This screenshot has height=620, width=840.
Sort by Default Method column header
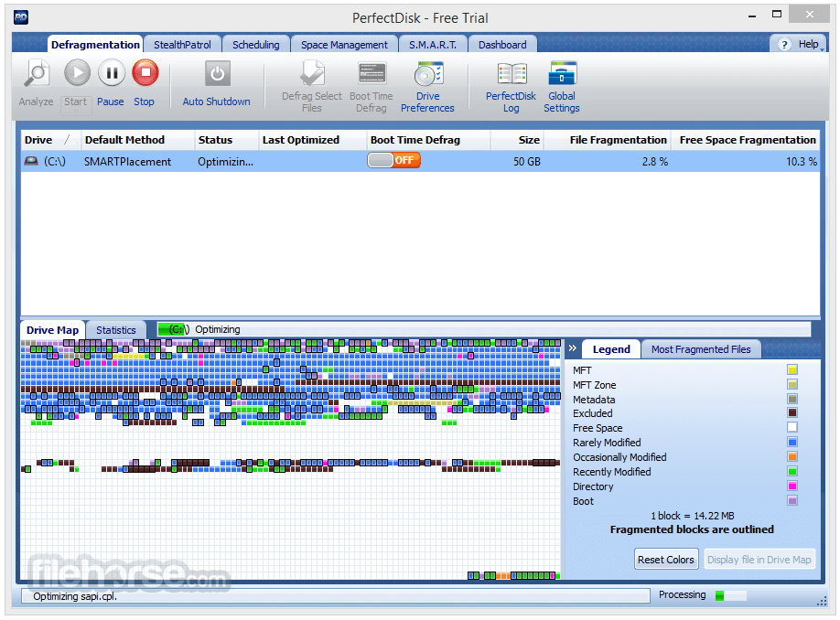coord(137,140)
